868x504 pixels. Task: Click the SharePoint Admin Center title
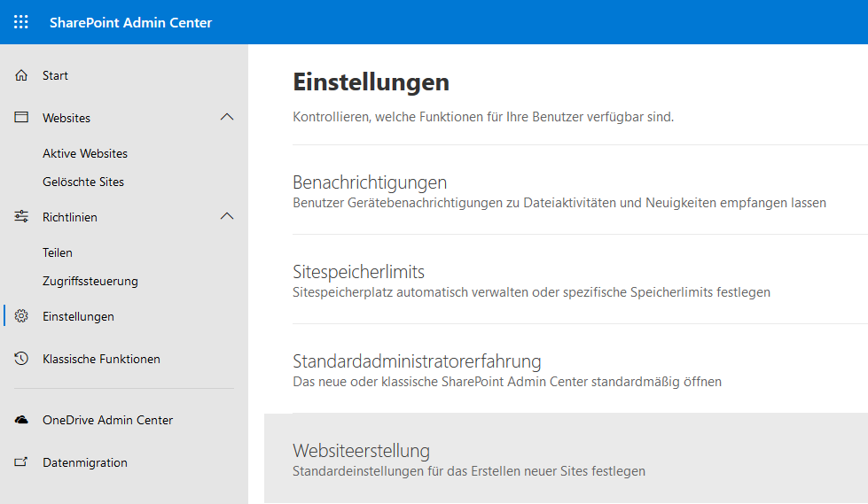(130, 23)
